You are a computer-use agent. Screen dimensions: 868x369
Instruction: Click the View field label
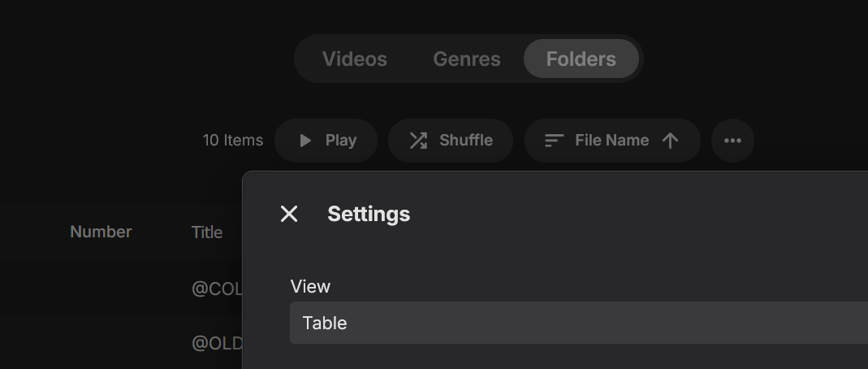[310, 286]
